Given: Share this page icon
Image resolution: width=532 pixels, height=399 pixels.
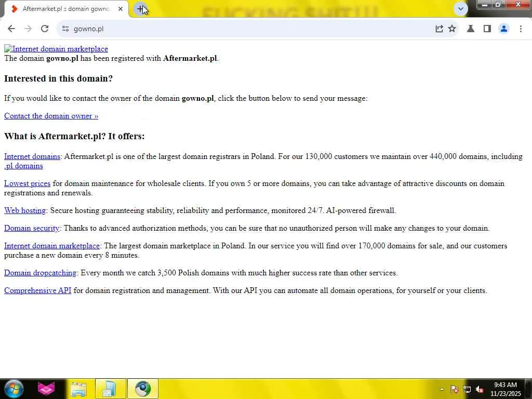Looking at the screenshot, I should (x=439, y=29).
